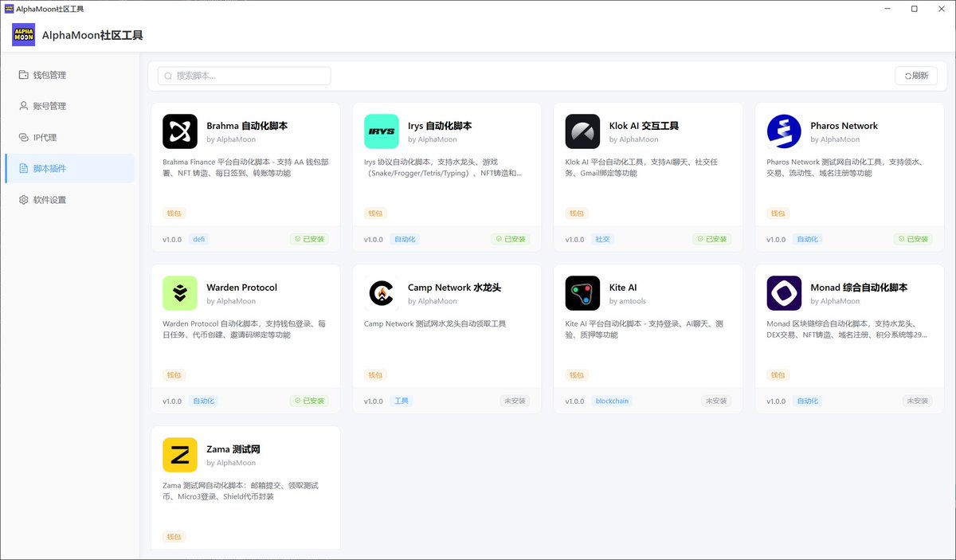
Task: Click 自动化 tag on Irys card
Action: (x=404, y=239)
